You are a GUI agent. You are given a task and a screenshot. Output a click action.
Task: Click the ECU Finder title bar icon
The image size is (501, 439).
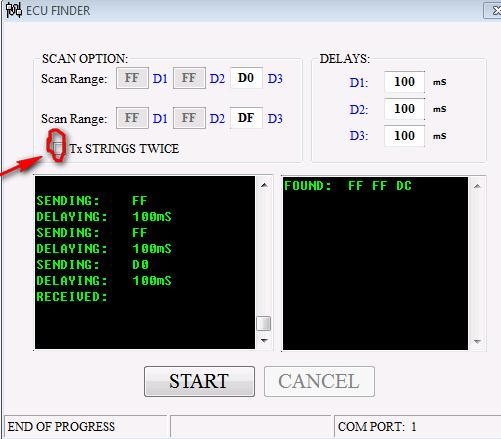[x=14, y=10]
